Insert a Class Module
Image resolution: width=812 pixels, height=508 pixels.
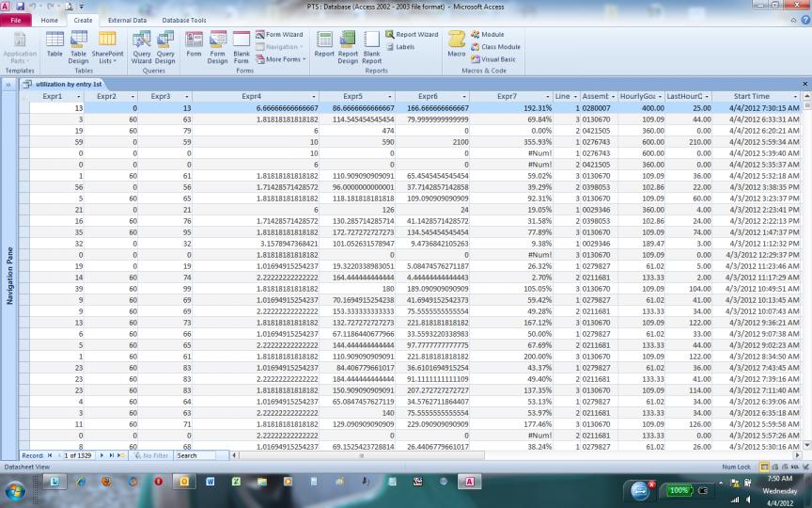point(495,47)
